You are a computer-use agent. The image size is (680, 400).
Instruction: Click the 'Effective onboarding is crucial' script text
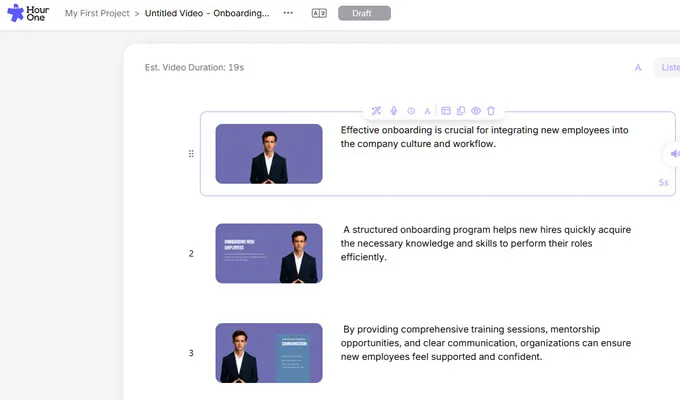pyautogui.click(x=484, y=137)
